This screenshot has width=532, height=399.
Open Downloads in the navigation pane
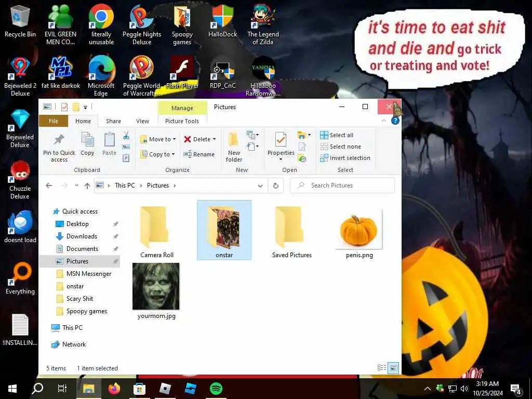[82, 236]
